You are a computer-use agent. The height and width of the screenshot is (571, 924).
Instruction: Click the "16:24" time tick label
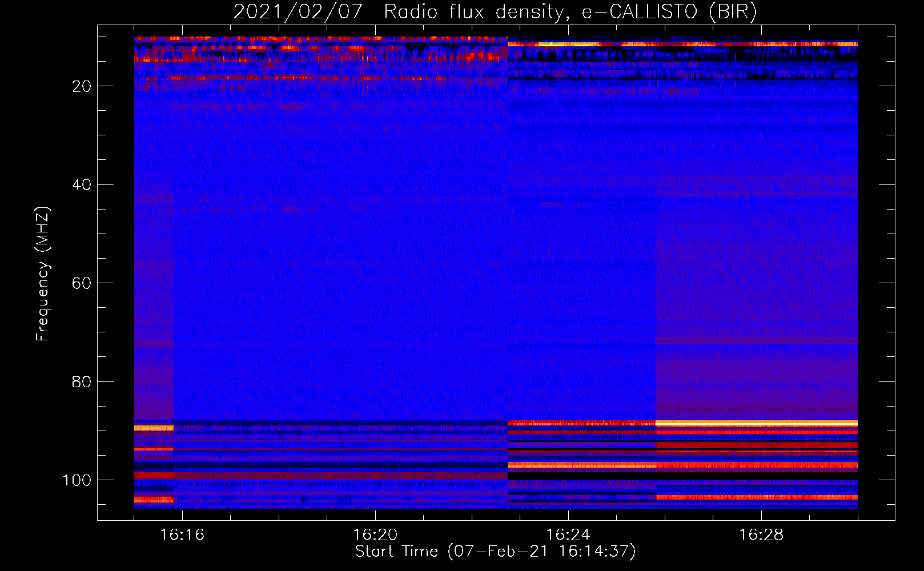coord(568,535)
